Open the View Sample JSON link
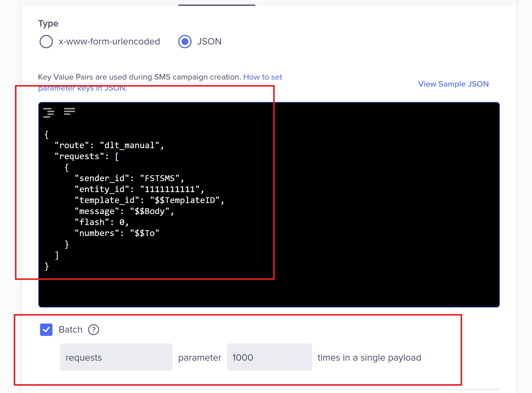 453,84
